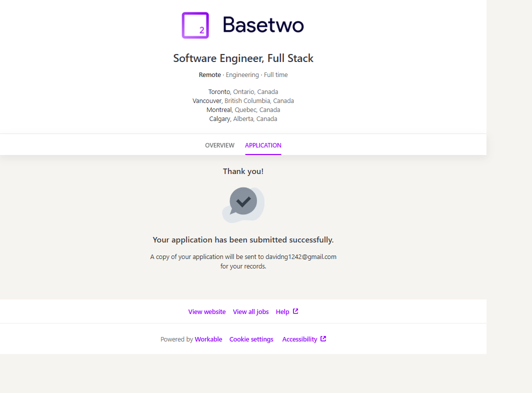Open Cookie settings
This screenshot has width=532, height=393.
tap(251, 339)
